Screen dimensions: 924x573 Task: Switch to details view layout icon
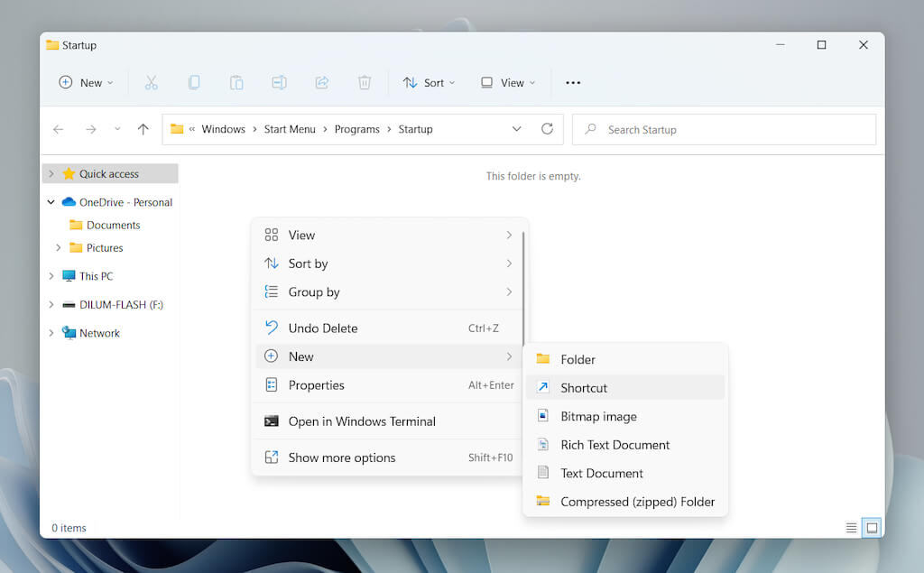pyautogui.click(x=851, y=528)
